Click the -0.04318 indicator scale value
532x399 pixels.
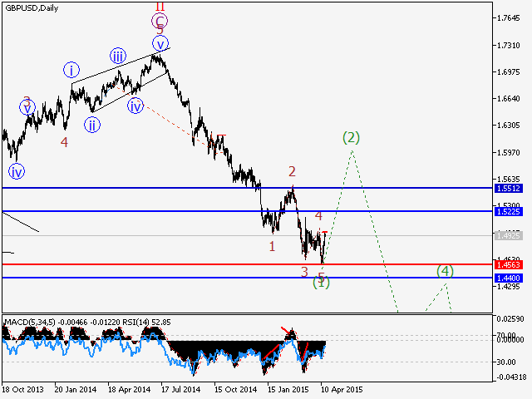tap(510, 377)
